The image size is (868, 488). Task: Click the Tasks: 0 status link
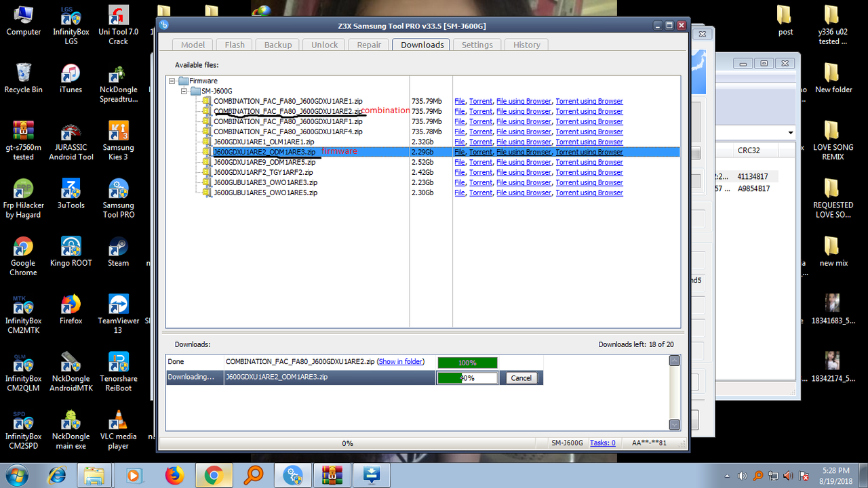pyautogui.click(x=603, y=443)
